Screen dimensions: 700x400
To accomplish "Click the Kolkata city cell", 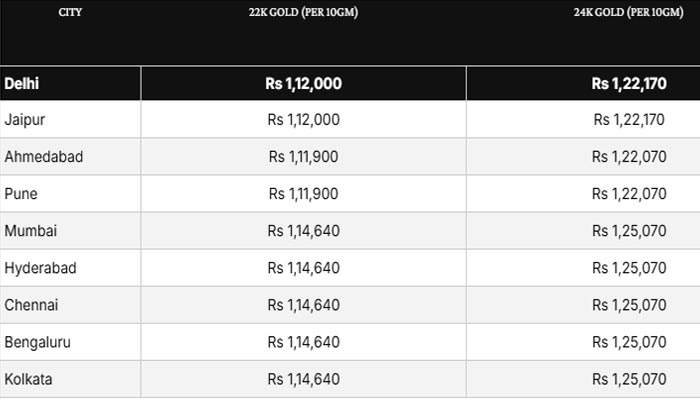I will click(29, 379).
